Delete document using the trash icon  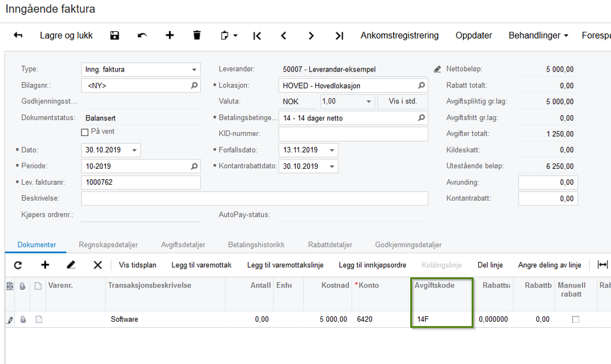click(x=197, y=35)
